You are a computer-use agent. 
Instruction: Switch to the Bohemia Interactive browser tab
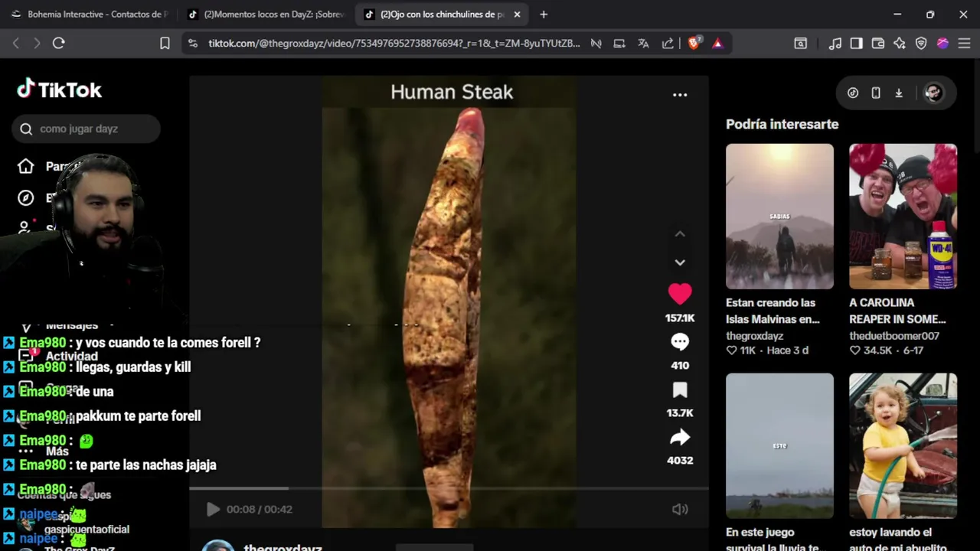click(x=90, y=15)
